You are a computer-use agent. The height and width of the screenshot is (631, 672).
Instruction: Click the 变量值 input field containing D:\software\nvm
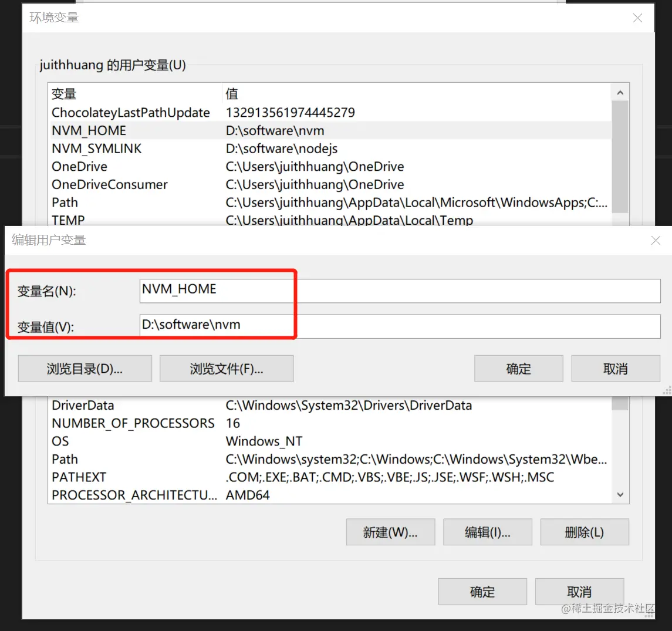tap(400, 326)
